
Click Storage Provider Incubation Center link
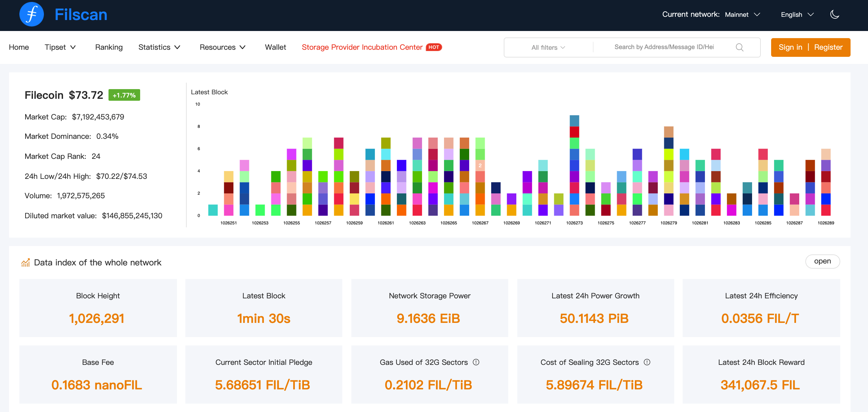coord(362,47)
